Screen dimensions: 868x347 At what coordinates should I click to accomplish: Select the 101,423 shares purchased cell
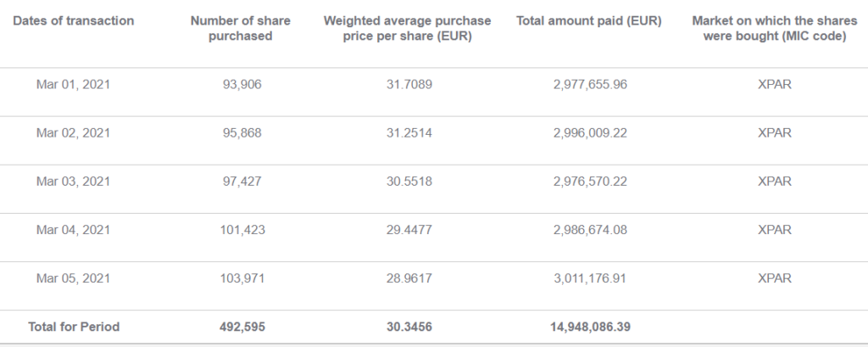242,229
